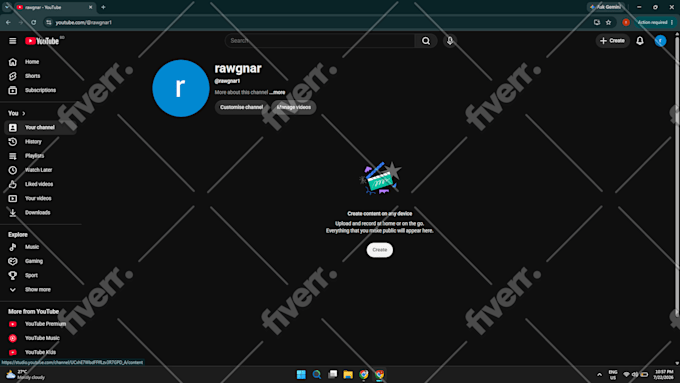Open taskbar clock and date
Viewport: 680px width, 383px height.
point(664,375)
